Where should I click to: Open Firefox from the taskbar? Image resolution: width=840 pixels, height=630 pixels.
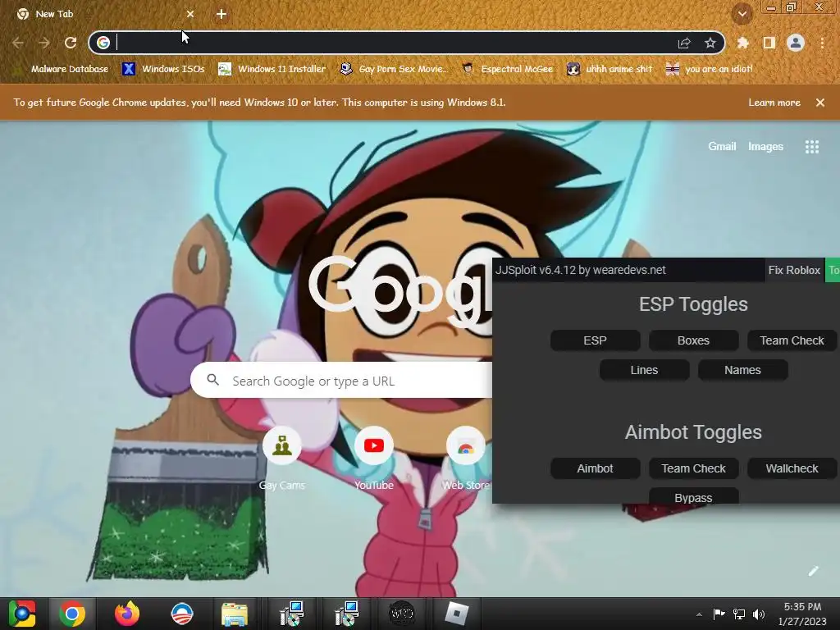tap(127, 614)
